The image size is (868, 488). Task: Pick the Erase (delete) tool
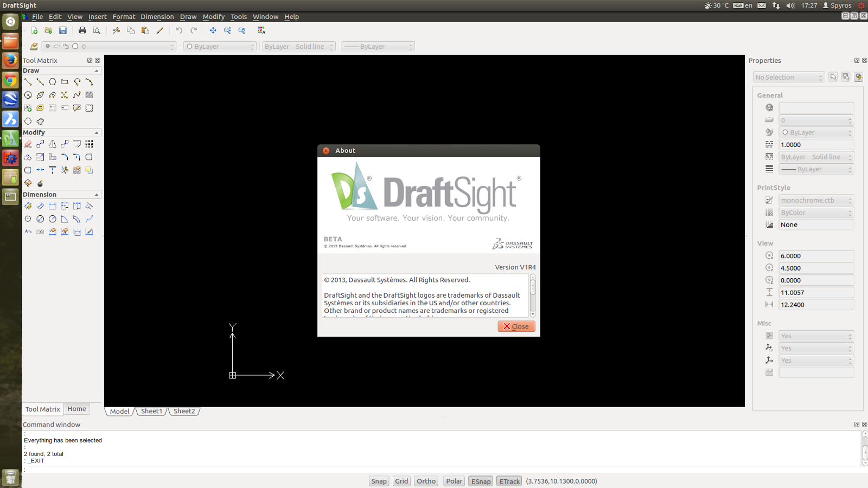tap(28, 144)
